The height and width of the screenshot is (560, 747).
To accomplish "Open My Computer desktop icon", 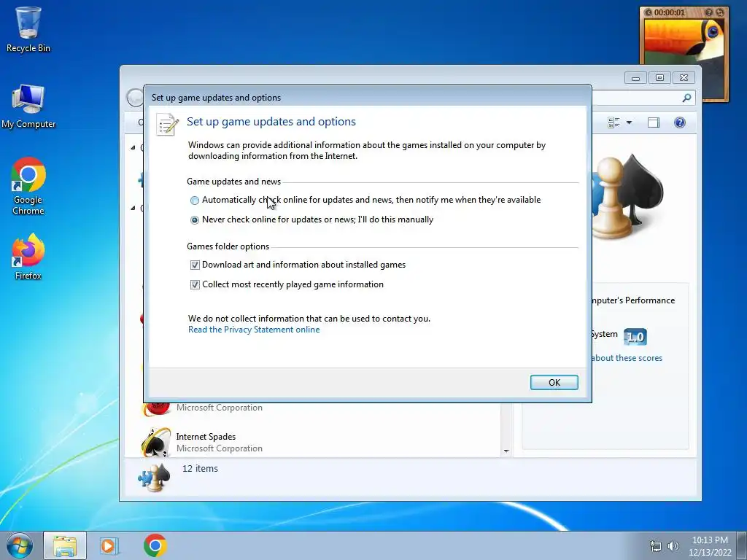I will [28, 106].
